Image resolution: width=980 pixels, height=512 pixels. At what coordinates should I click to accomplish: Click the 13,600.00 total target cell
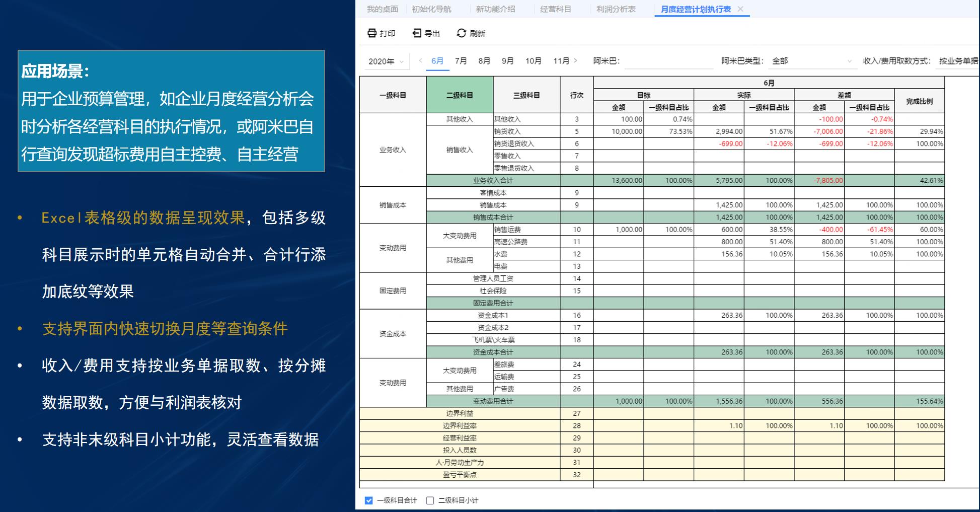tap(619, 180)
